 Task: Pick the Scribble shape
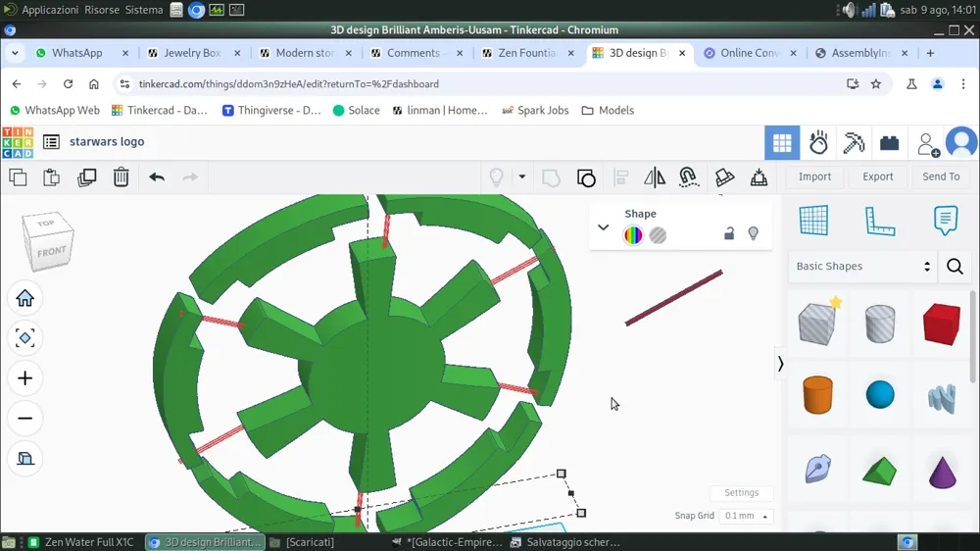(x=942, y=398)
